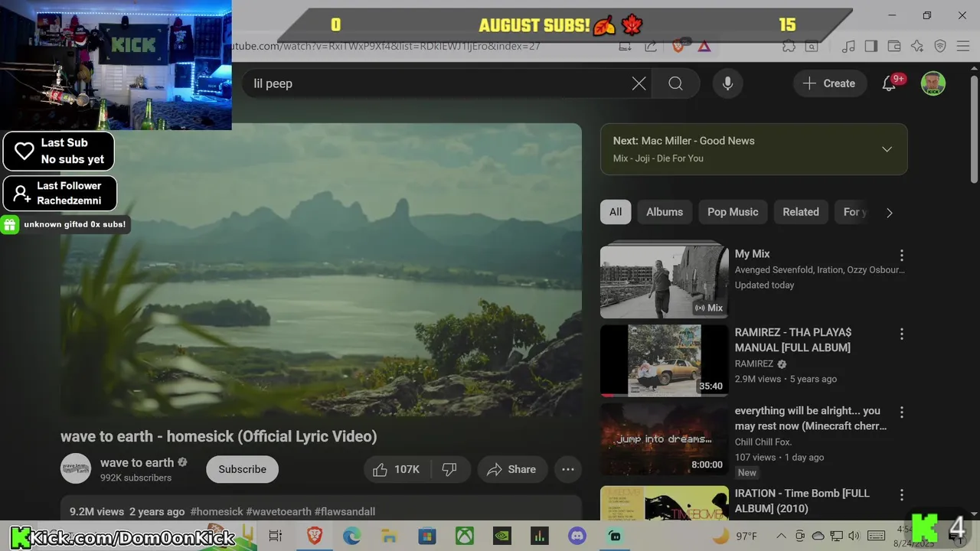980x551 pixels.
Task: Click the share page icon in address bar
Action: [651, 46]
